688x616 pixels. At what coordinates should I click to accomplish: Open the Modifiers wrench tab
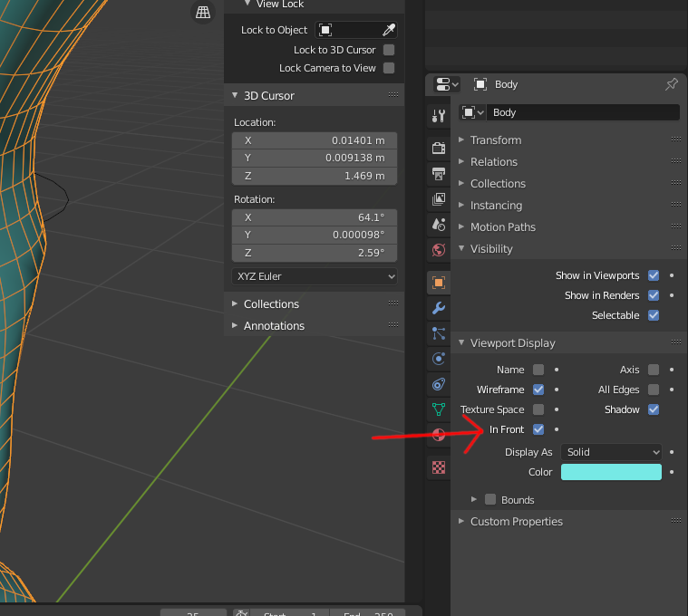[439, 308]
